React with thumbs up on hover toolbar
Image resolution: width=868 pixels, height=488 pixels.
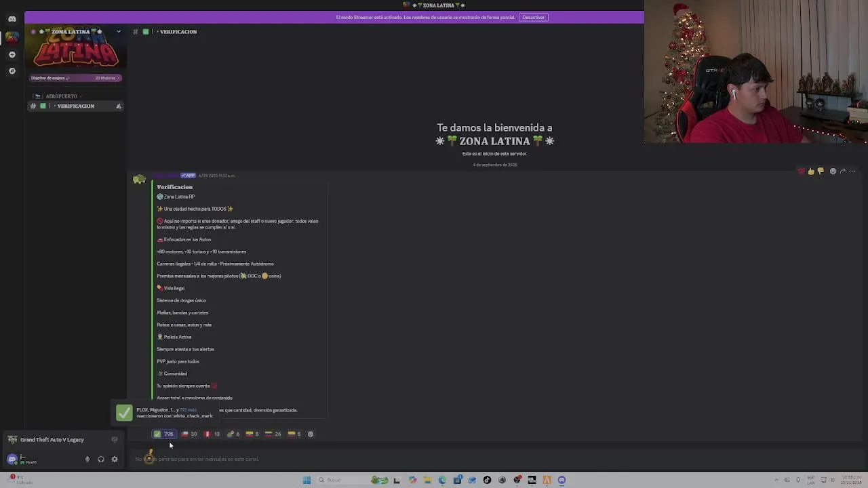click(811, 171)
